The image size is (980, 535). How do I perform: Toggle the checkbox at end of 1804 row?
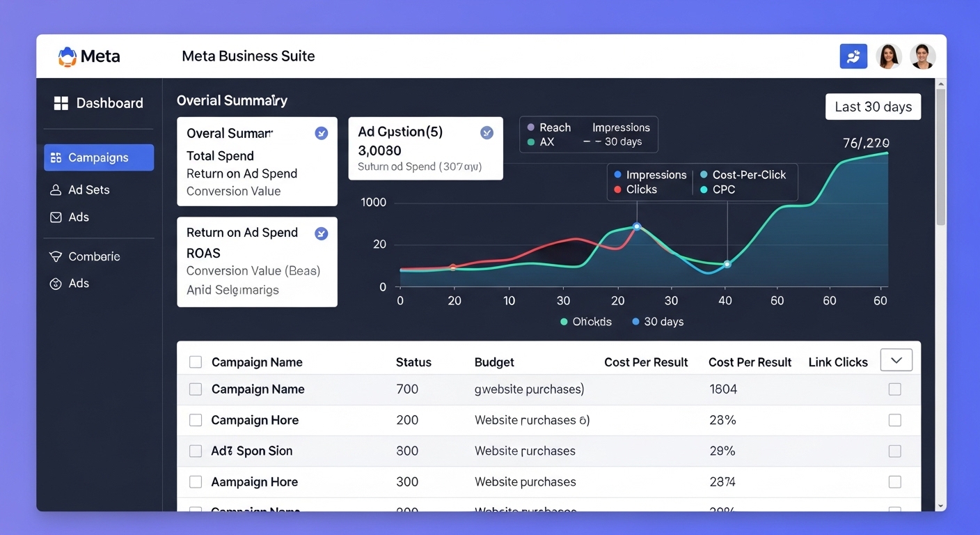point(895,389)
